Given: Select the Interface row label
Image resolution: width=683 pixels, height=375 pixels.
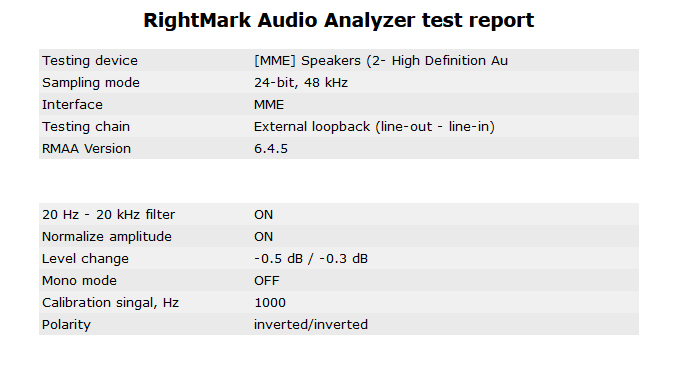Looking at the screenshot, I should (x=72, y=105).
